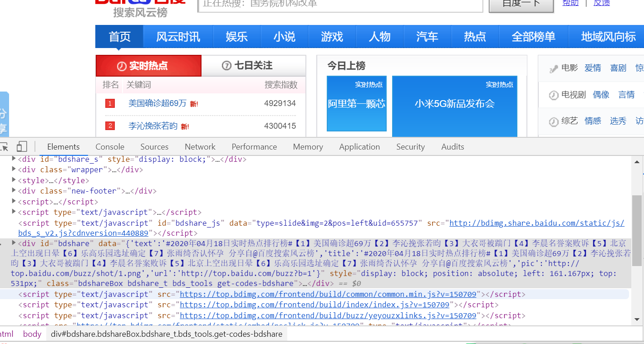Screen dimensions: 644x344
Task: Open the 全部榜单 navigation item
Action: coord(534,37)
